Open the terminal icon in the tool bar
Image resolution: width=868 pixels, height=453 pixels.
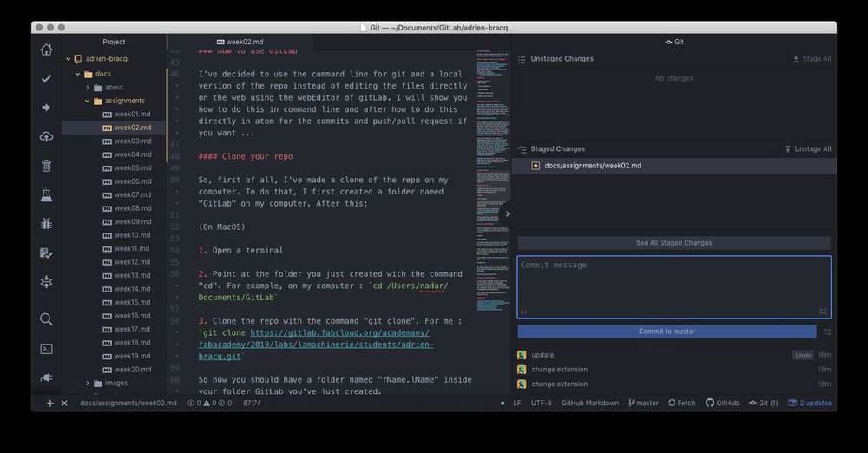[x=47, y=348]
